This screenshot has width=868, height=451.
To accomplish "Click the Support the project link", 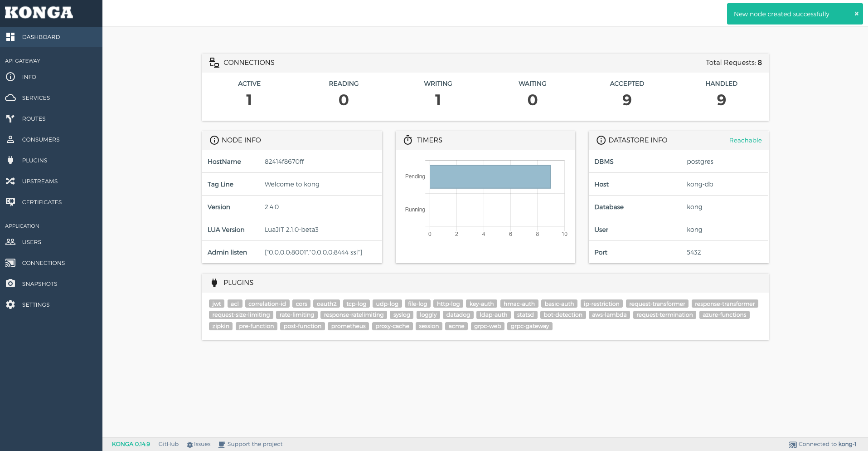I will [250, 444].
